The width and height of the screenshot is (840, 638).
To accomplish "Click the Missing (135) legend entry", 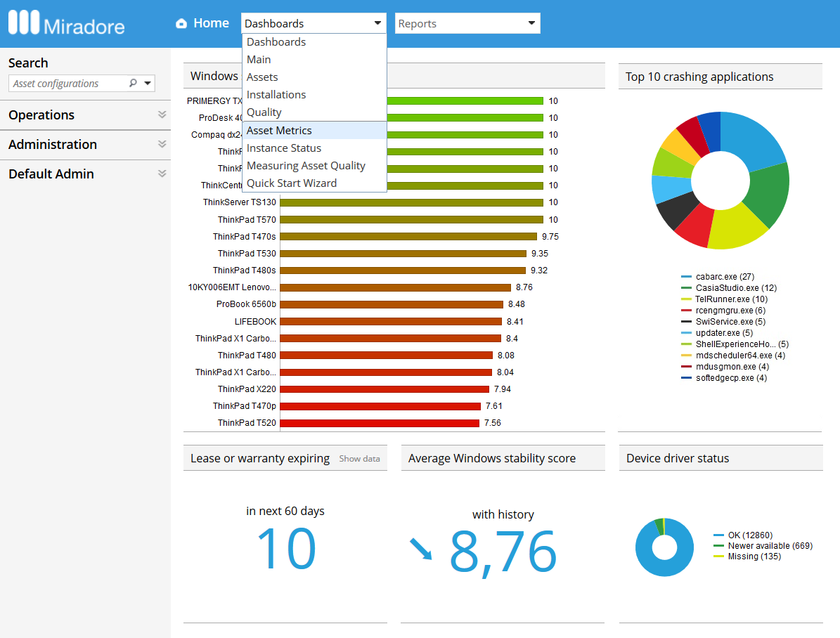I will coord(747,556).
